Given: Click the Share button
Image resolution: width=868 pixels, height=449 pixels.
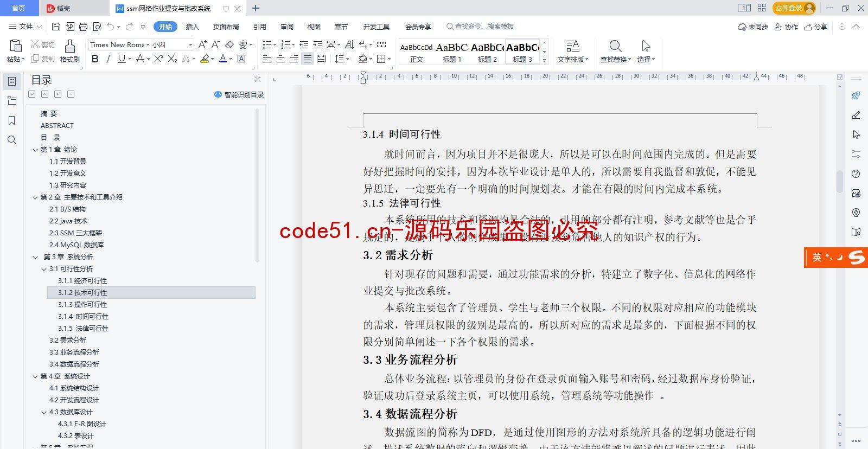Looking at the screenshot, I should tap(816, 27).
